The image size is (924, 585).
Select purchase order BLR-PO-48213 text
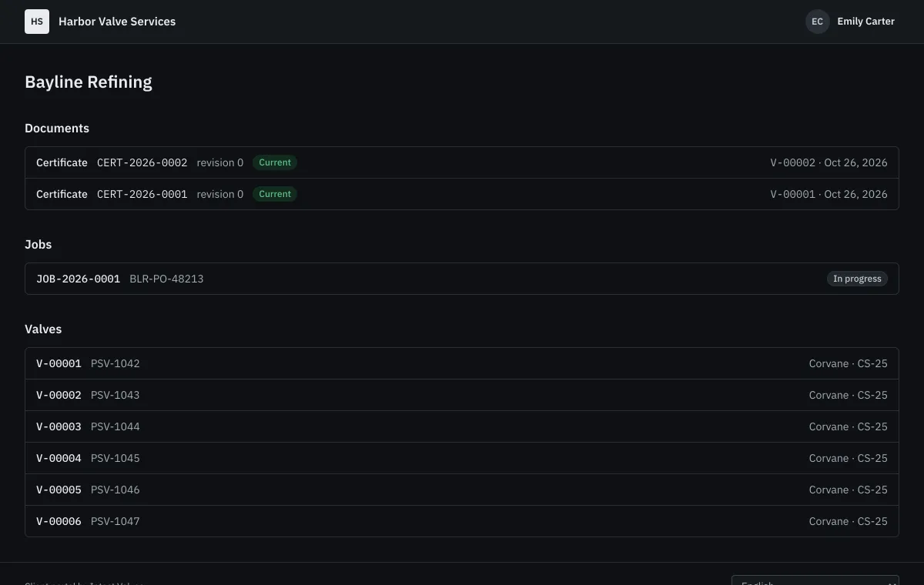[166, 279]
